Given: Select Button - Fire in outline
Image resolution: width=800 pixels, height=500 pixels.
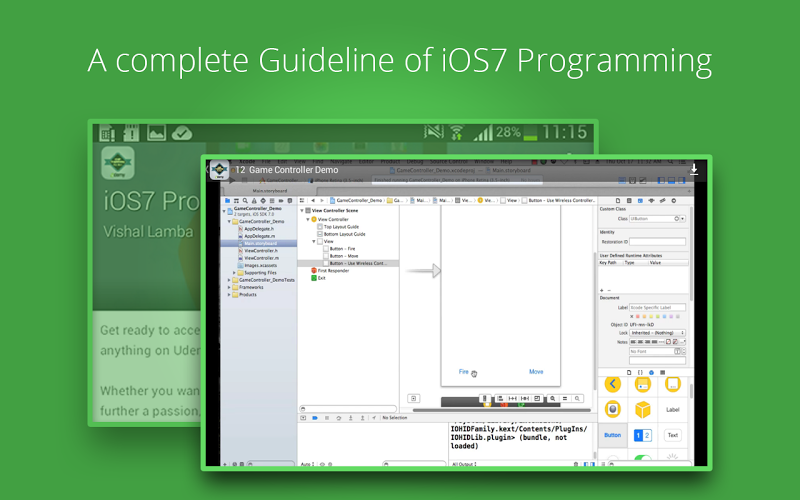Looking at the screenshot, I should [342, 248].
